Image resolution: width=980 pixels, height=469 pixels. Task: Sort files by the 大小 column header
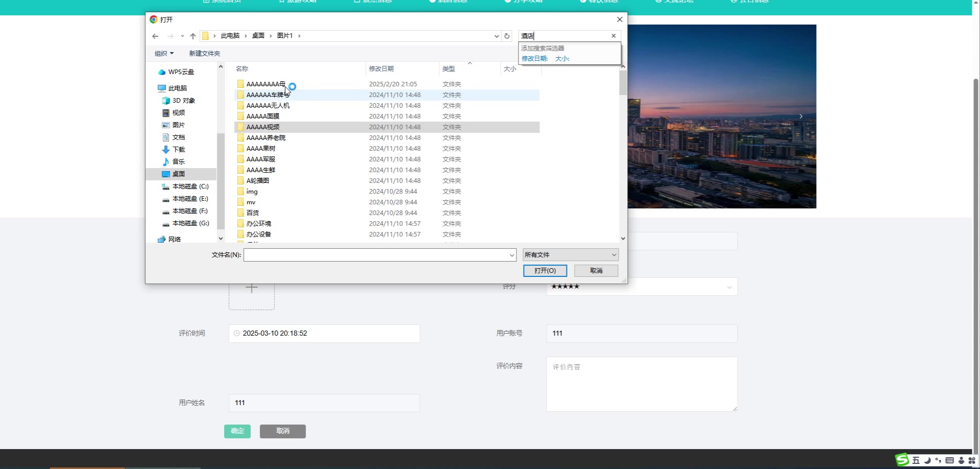point(510,69)
